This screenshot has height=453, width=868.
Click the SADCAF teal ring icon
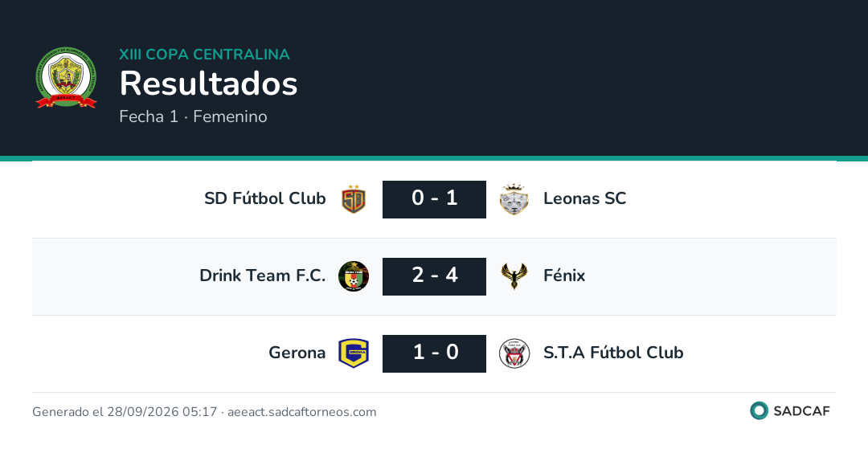759,410
